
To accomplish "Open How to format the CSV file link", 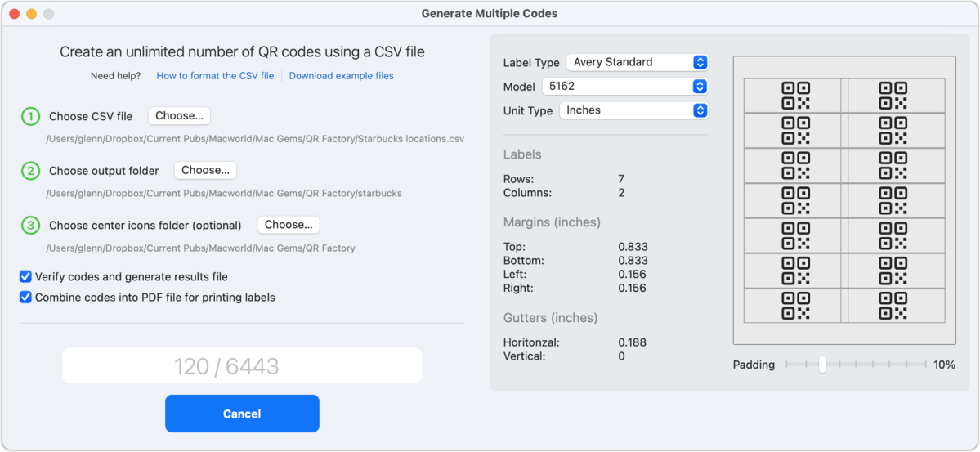I will coord(215,76).
